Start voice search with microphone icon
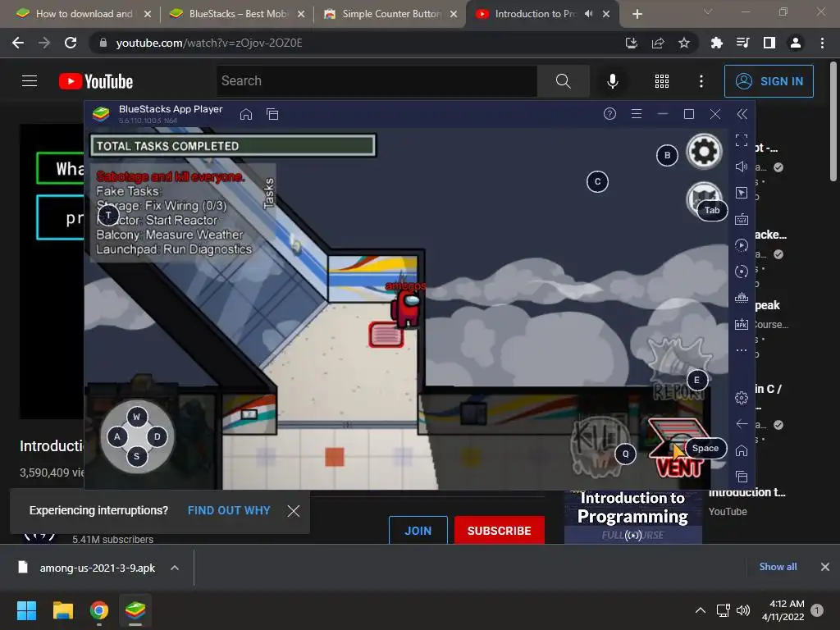The width and height of the screenshot is (840, 630). tap(612, 81)
